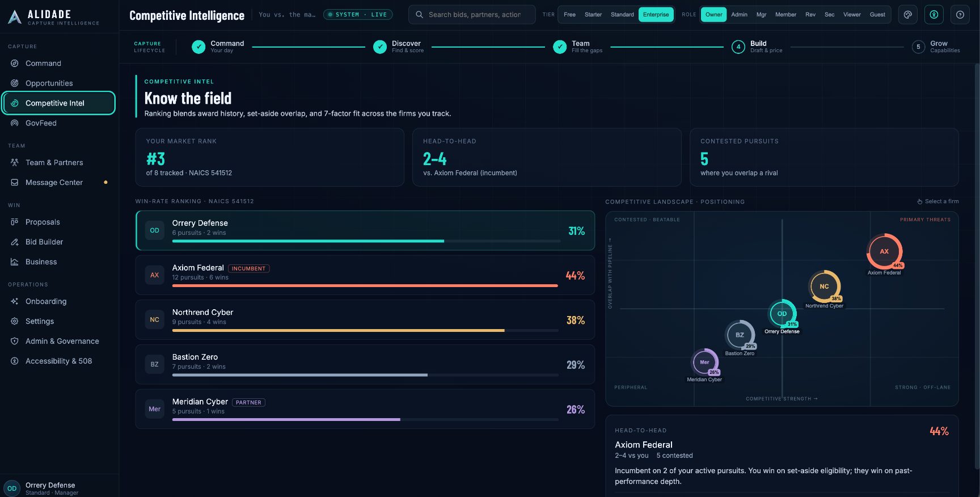Set role to Member

pyautogui.click(x=785, y=15)
